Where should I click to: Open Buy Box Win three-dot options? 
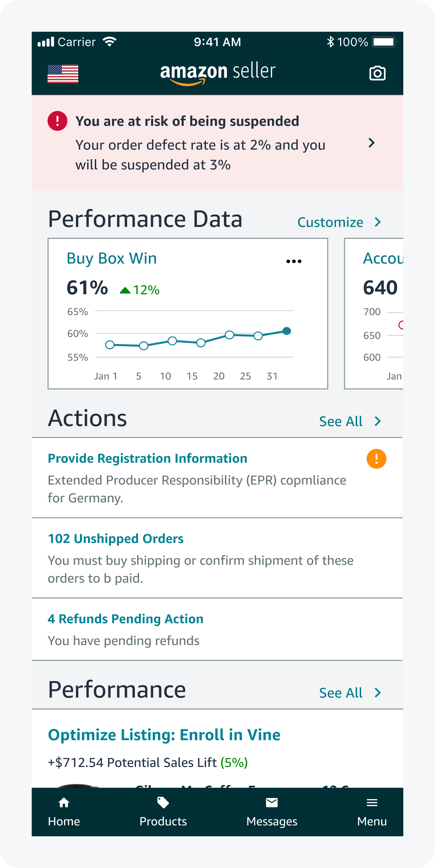(x=294, y=261)
